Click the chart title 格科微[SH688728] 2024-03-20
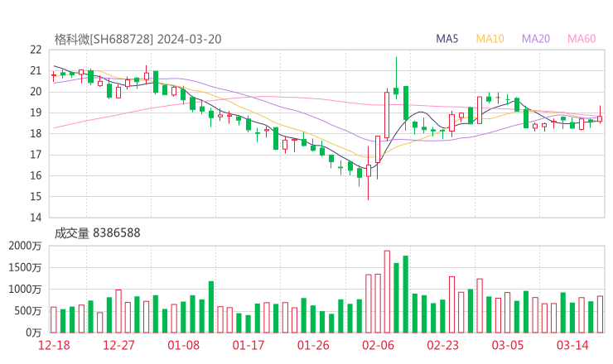This screenshot has width=613, height=364. click(138, 40)
